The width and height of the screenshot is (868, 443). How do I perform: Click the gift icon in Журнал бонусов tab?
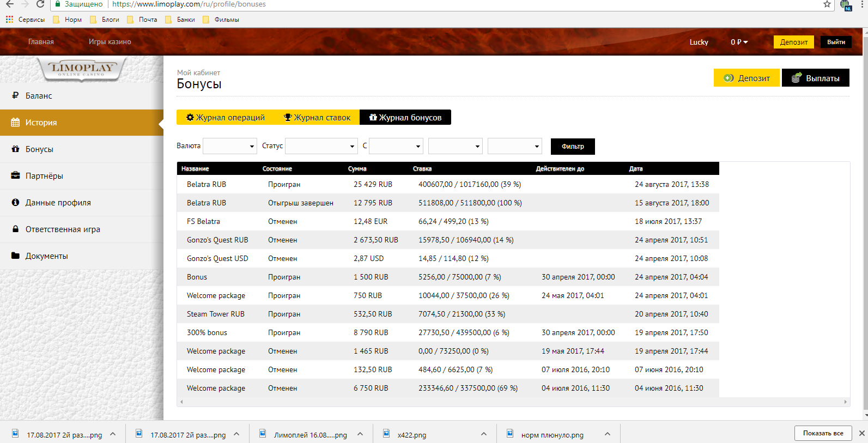click(373, 117)
